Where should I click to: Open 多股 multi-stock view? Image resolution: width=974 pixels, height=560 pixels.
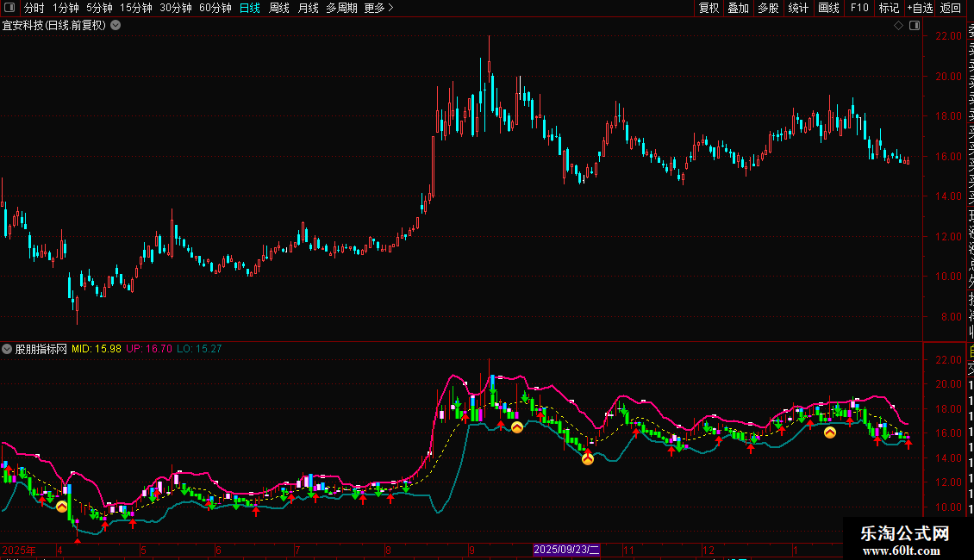pos(768,8)
